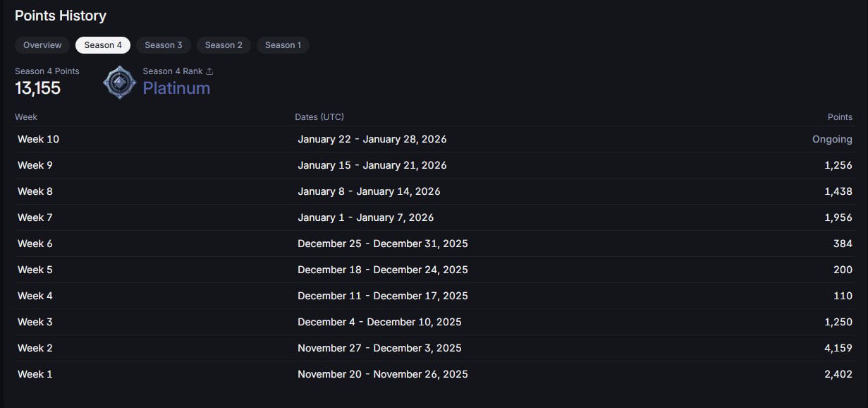Select the Week 10 row
This screenshot has width=868, height=408.
coord(434,139)
